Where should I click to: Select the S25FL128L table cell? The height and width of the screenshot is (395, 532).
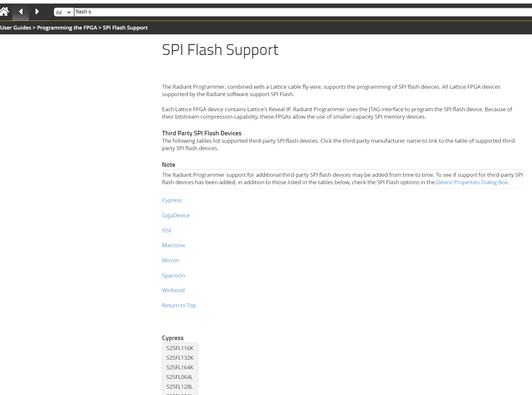[180, 387]
